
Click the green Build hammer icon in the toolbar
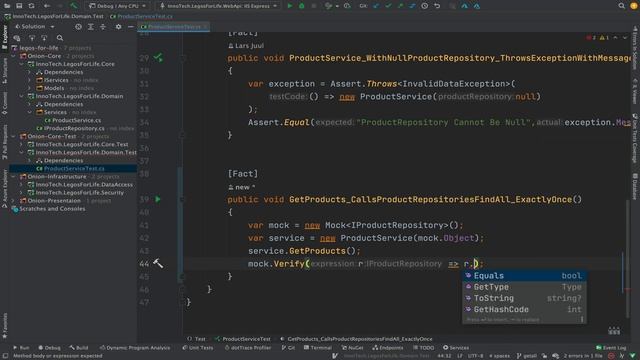[73, 6]
